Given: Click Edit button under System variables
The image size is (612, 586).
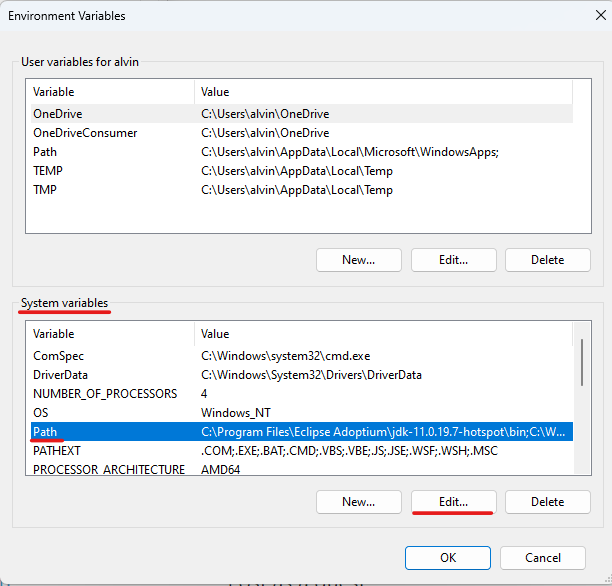Looking at the screenshot, I should [x=453, y=502].
